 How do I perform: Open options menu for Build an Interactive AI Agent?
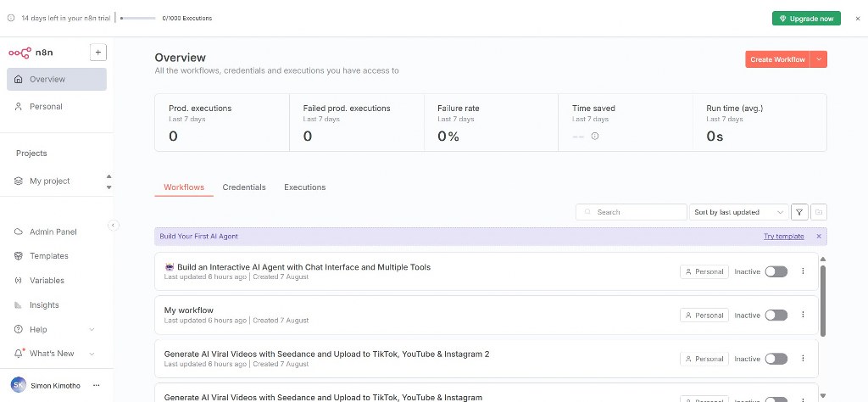(x=804, y=271)
